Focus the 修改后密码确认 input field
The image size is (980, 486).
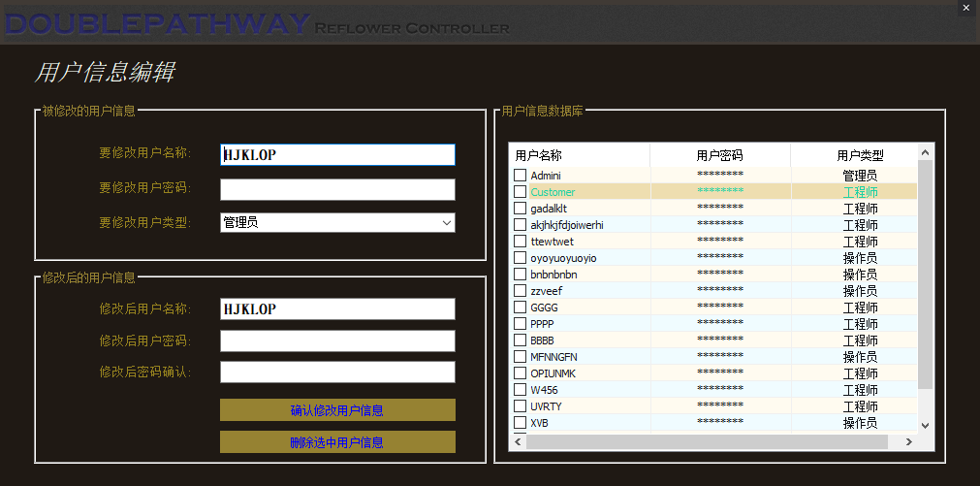337,373
